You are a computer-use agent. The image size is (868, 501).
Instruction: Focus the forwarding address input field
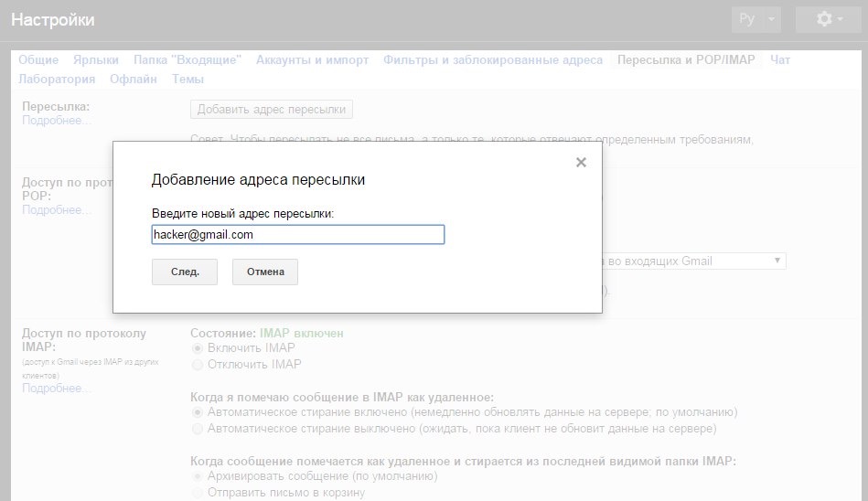coord(298,234)
